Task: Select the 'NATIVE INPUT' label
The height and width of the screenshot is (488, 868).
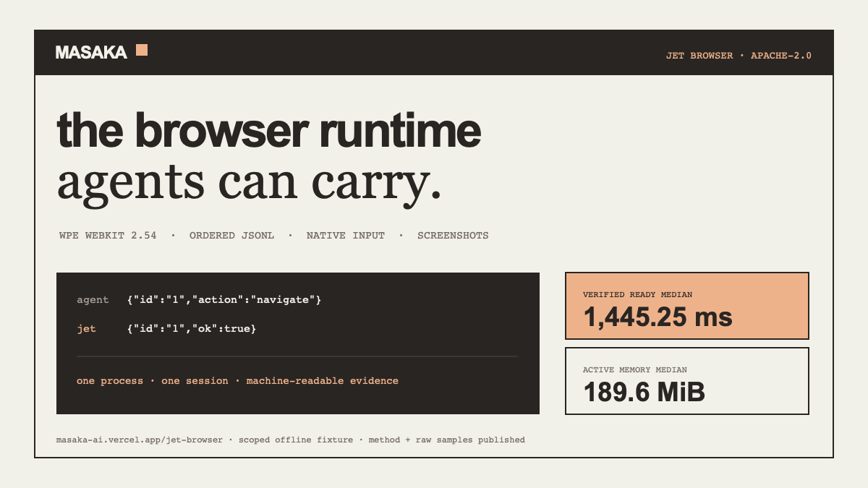Action: 346,236
